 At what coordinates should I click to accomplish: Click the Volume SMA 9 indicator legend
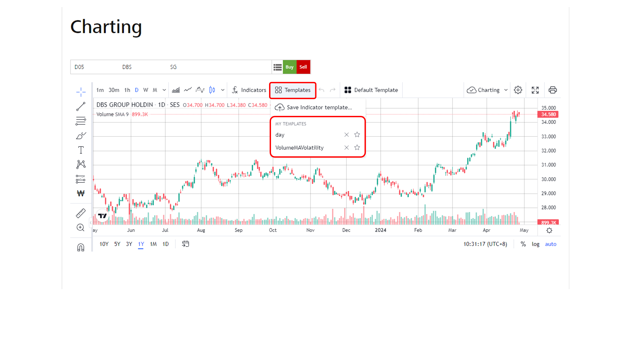[x=113, y=115]
